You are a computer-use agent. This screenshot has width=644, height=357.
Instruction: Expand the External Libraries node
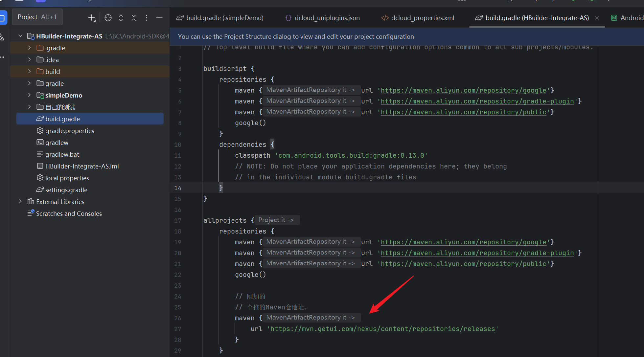pyautogui.click(x=20, y=202)
